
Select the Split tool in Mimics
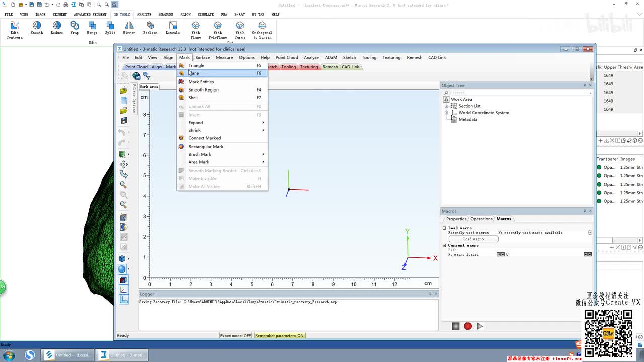(110, 28)
